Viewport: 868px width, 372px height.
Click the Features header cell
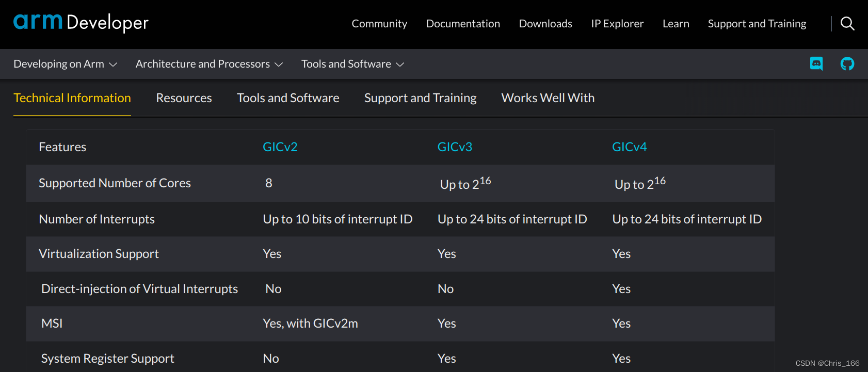tap(62, 147)
